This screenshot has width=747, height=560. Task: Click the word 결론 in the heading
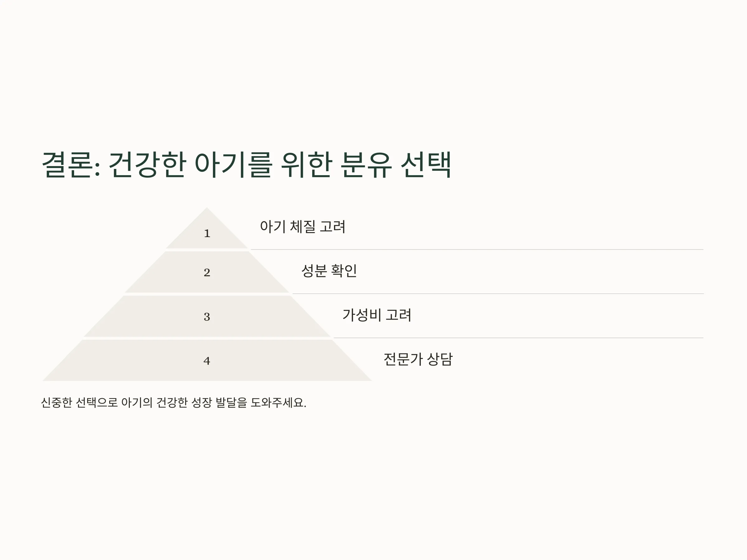pos(67,165)
